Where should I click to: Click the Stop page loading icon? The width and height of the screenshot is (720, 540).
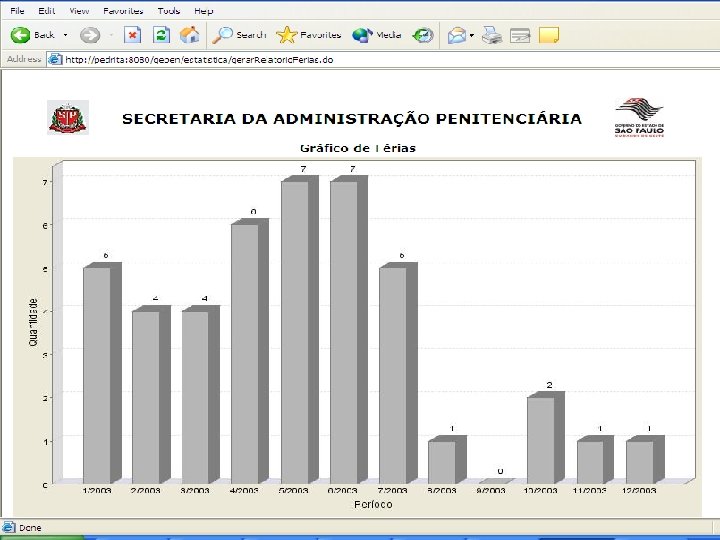point(132,35)
